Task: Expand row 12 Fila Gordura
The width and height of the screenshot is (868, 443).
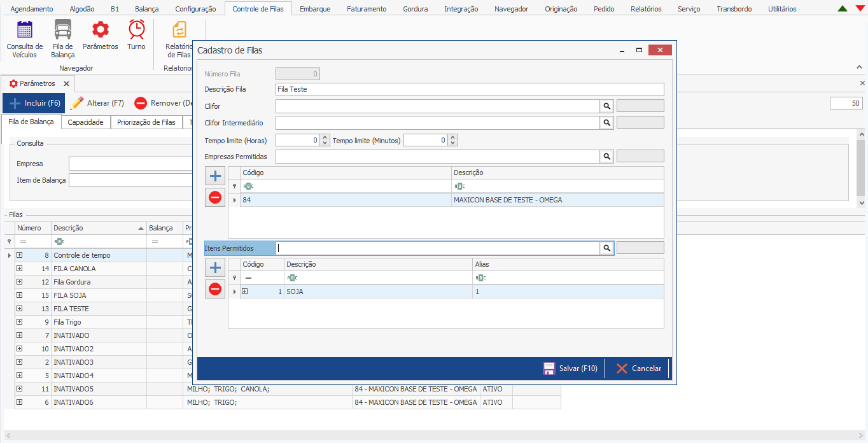Action: (20, 282)
